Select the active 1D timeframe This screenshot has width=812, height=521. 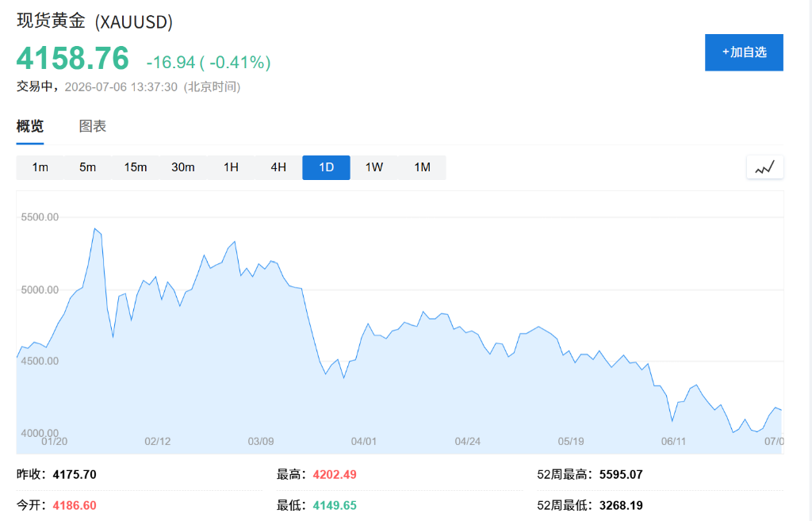click(x=326, y=167)
